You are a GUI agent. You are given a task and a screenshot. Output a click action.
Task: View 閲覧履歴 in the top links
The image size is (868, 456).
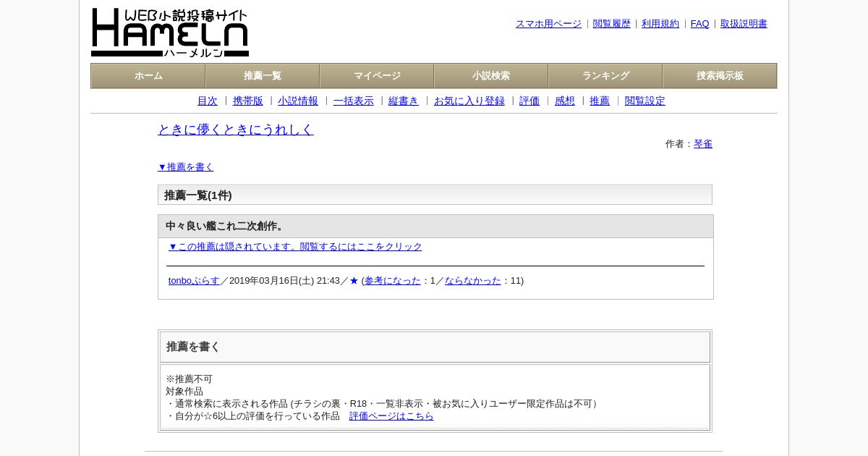612,24
